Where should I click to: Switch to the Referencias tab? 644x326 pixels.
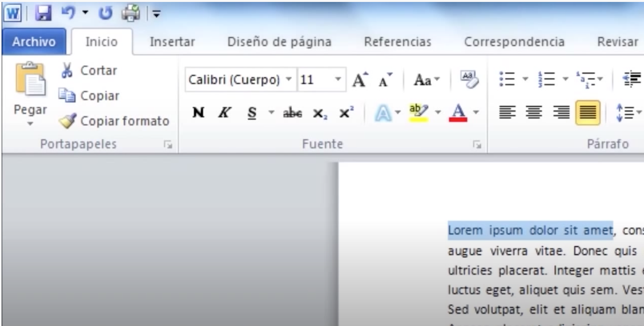coord(398,42)
